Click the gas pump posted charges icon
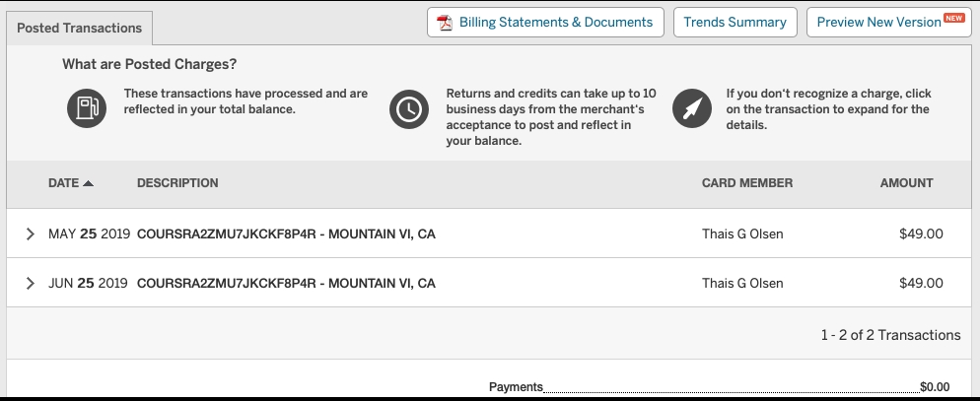The height and width of the screenshot is (401, 980). click(86, 107)
